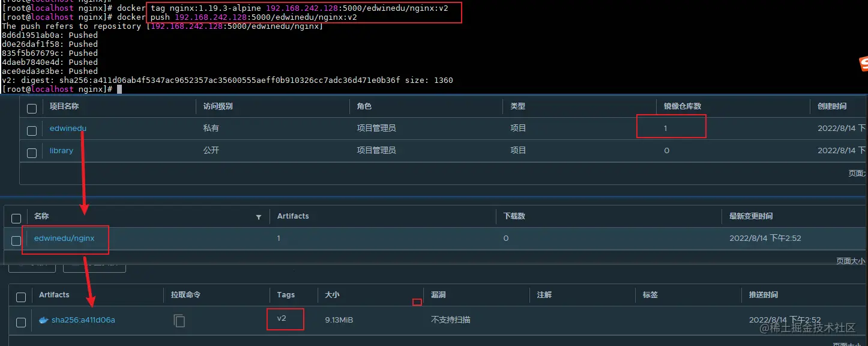The height and width of the screenshot is (346, 868).
Task: Click 注解 column header
Action: tap(544, 295)
